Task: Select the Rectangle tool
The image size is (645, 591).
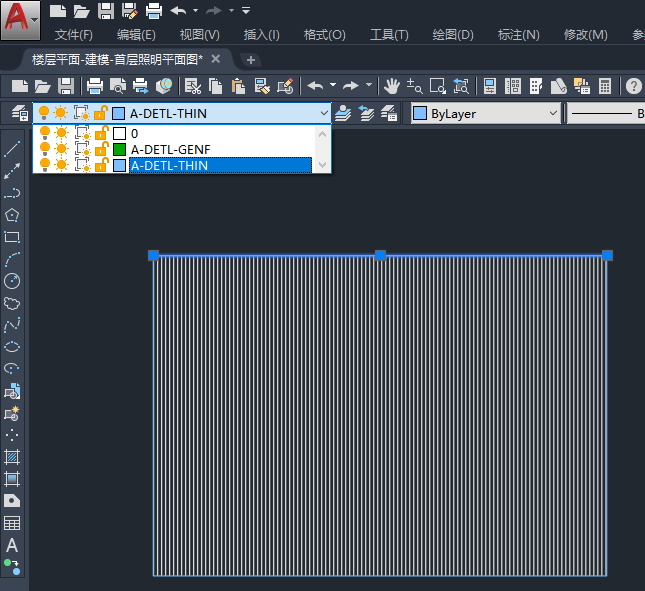Action: (x=12, y=237)
